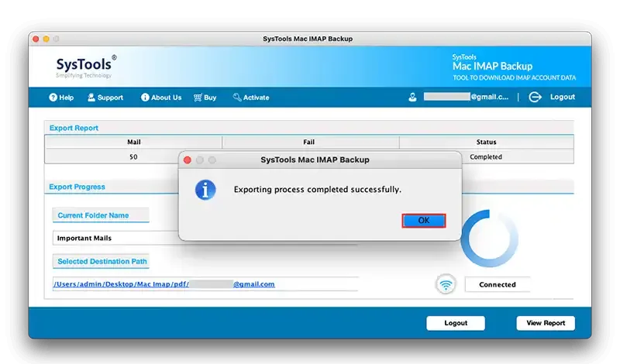This screenshot has height=364, width=620.
Task: Click the logged-in Gmail address in the toolbar
Action: coord(467,97)
